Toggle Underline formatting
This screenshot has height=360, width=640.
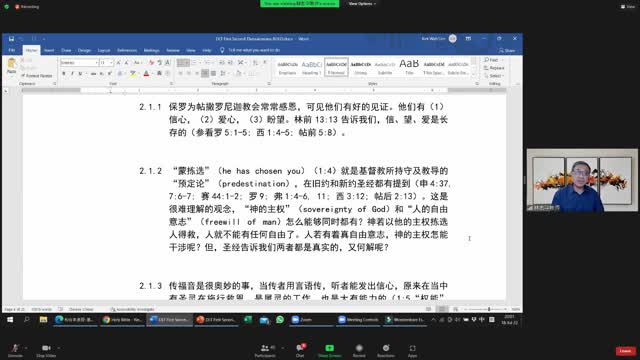click(x=80, y=73)
